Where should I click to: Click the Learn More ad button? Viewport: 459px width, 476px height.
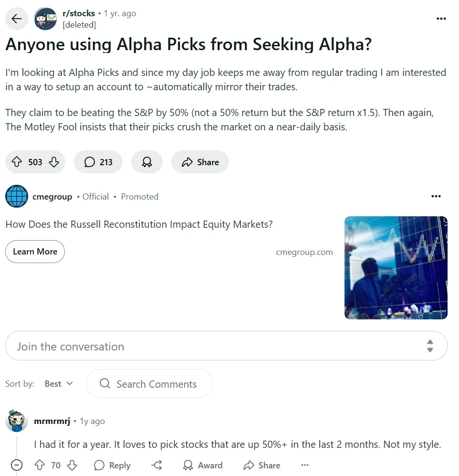35,252
